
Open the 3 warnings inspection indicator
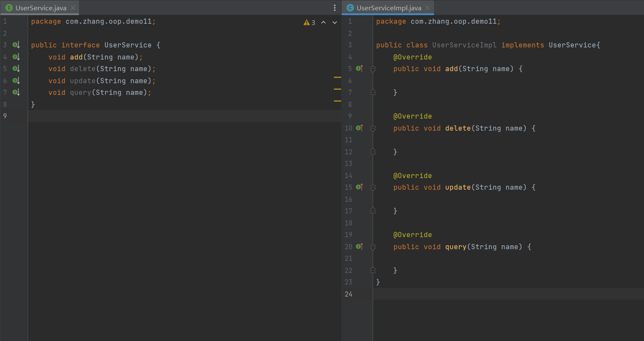coord(310,22)
